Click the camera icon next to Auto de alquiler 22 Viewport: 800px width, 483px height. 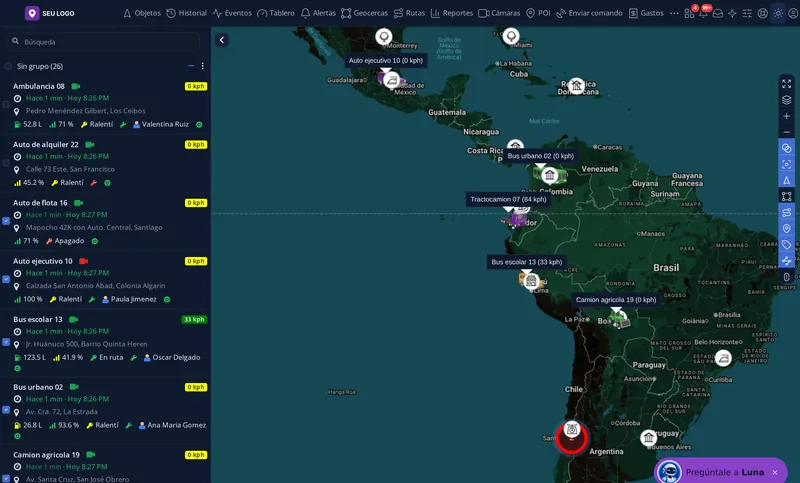90,145
